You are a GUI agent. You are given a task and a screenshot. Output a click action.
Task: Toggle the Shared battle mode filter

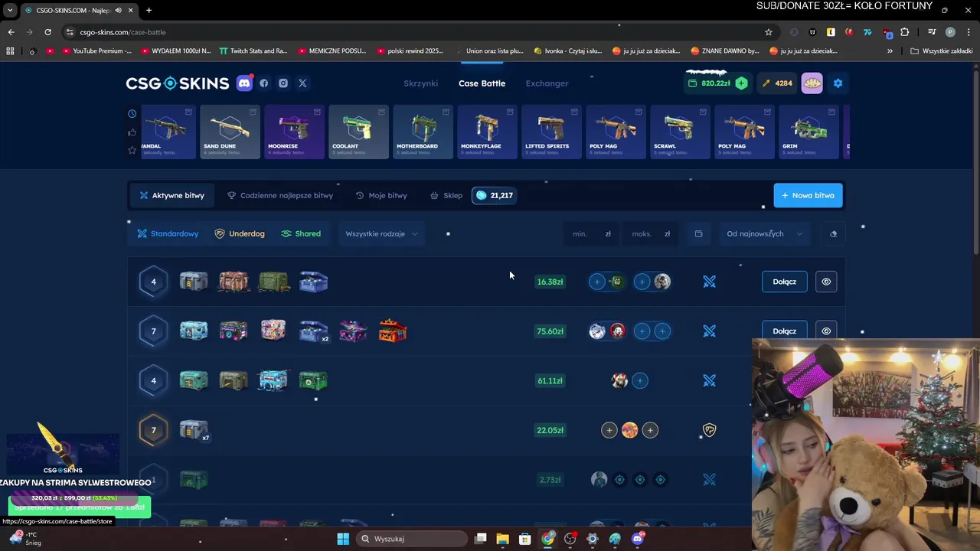pos(301,233)
